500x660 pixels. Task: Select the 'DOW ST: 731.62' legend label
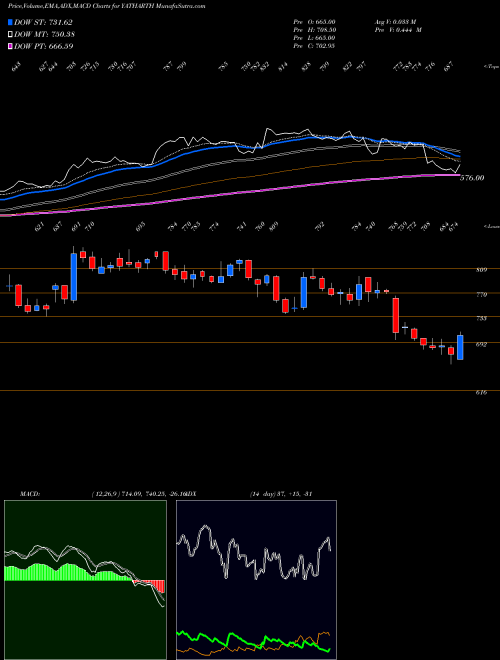click(43, 22)
